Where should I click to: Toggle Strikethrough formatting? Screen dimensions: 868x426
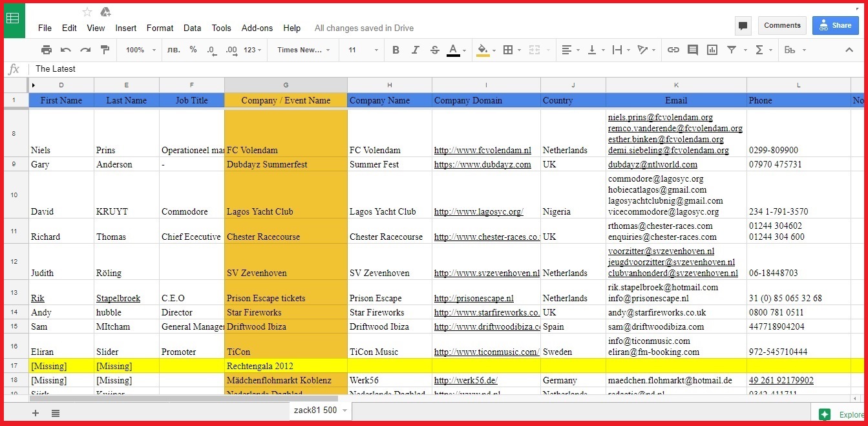[434, 50]
